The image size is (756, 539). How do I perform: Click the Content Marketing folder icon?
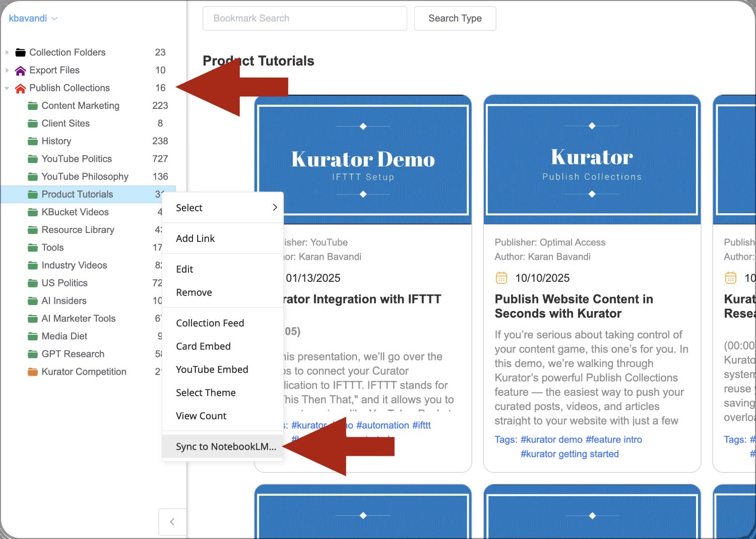(x=33, y=106)
